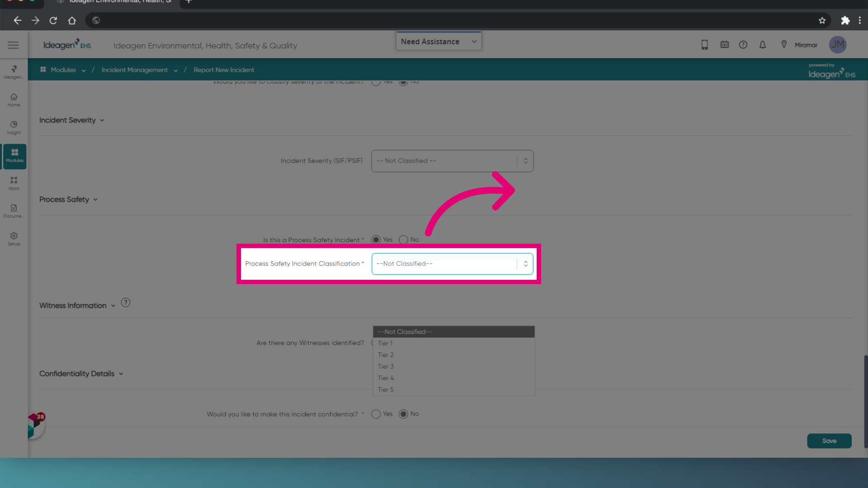Screen dimensions: 868x488
Task: Open the Insight sidebar item
Action: pos(14,128)
